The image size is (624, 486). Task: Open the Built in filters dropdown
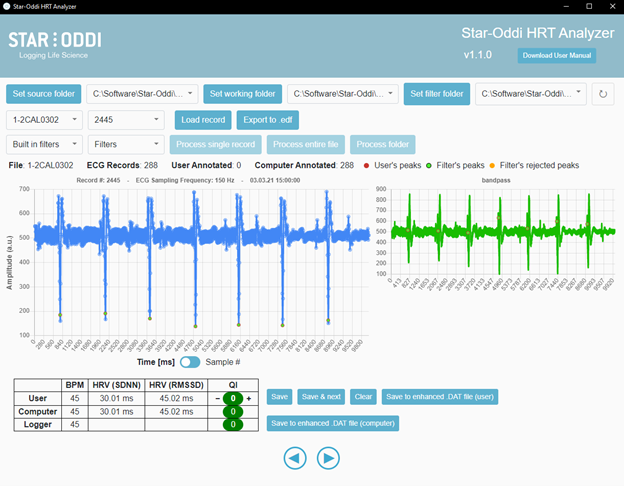coord(44,144)
